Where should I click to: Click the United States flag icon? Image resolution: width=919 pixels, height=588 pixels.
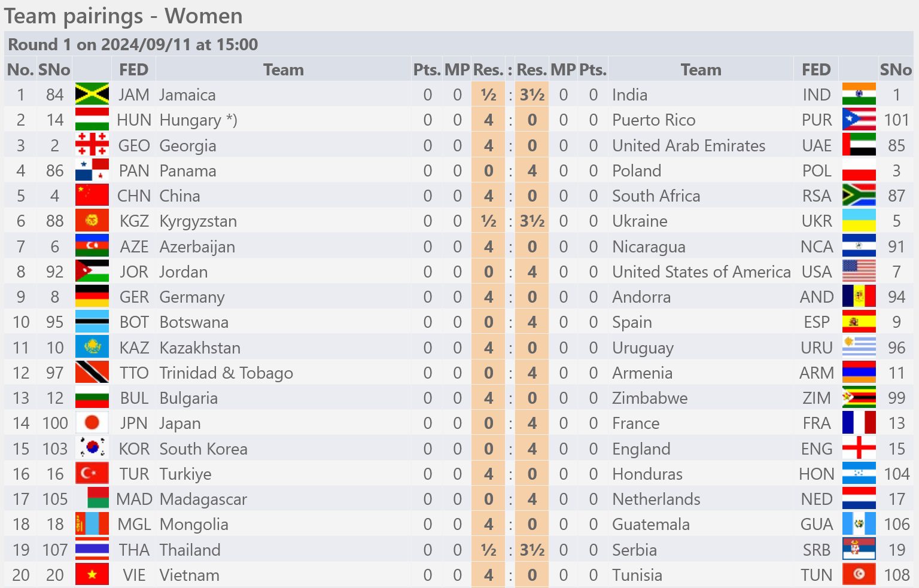859,272
